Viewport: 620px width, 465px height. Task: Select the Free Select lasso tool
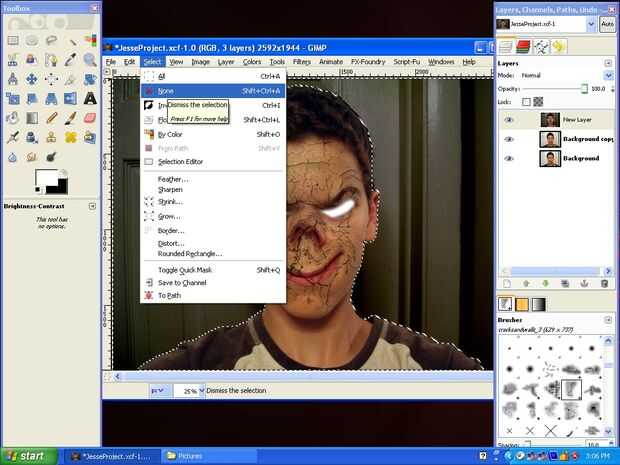pyautogui.click(x=51, y=40)
